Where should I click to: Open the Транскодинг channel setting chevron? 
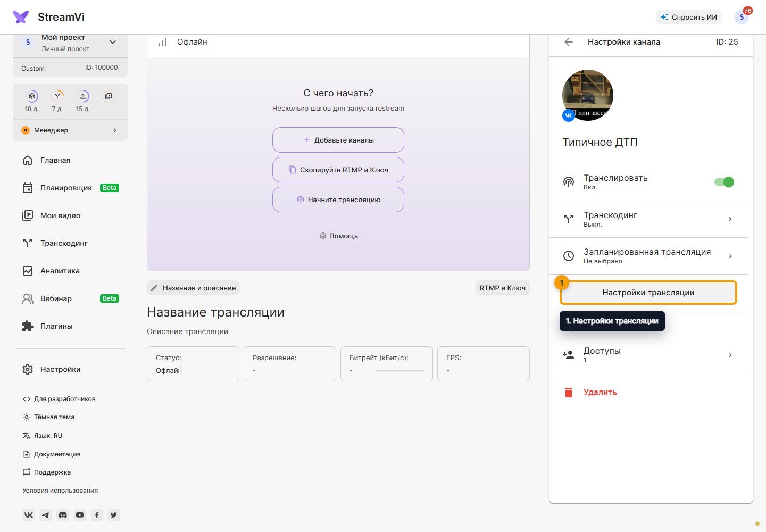(730, 219)
